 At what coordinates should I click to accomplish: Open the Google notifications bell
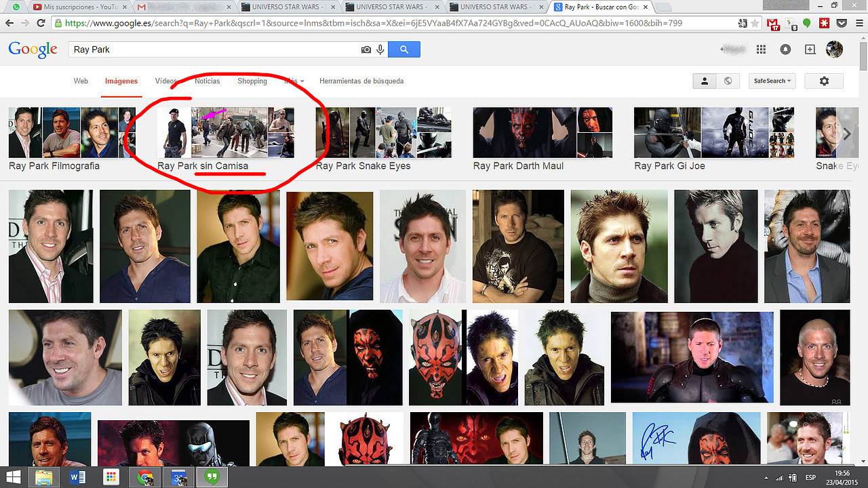pos(785,49)
